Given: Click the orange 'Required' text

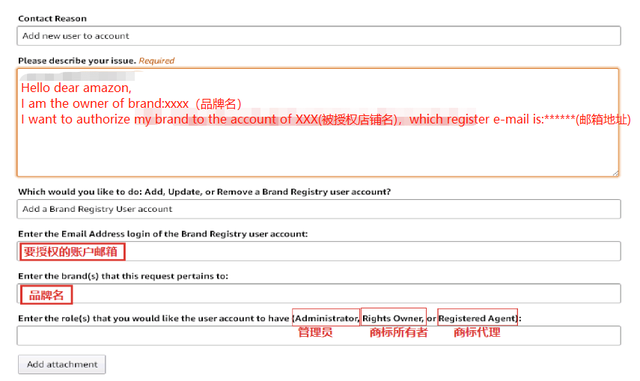Looking at the screenshot, I should coord(157,61).
